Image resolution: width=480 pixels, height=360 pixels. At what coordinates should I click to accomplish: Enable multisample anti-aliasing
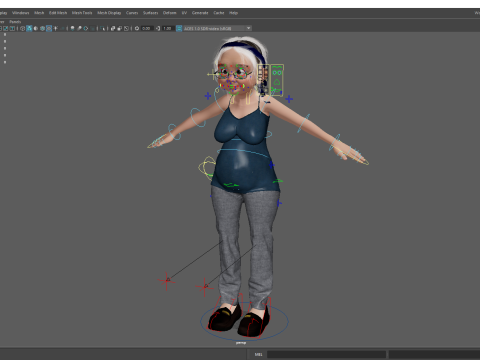[86, 28]
